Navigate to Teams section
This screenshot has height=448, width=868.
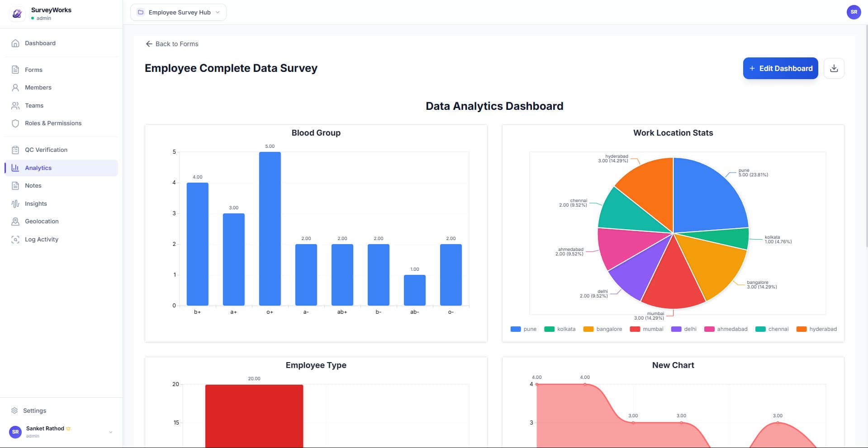61,106
